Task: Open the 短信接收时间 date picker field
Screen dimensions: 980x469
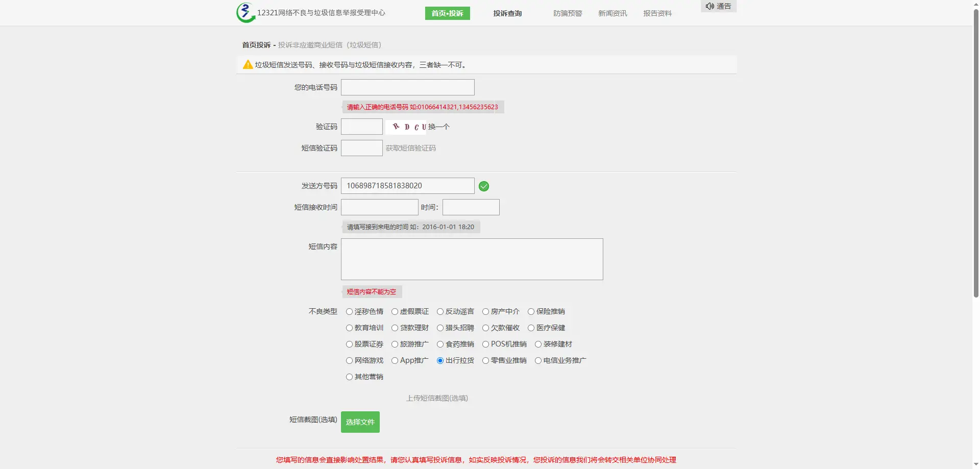Action: point(379,207)
